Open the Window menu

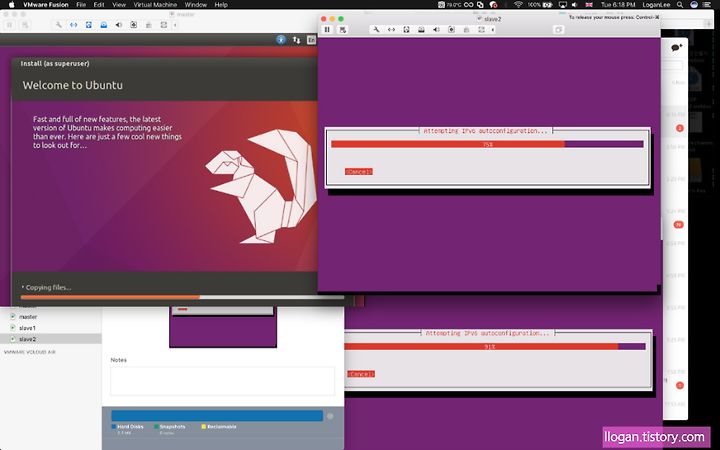(x=196, y=5)
